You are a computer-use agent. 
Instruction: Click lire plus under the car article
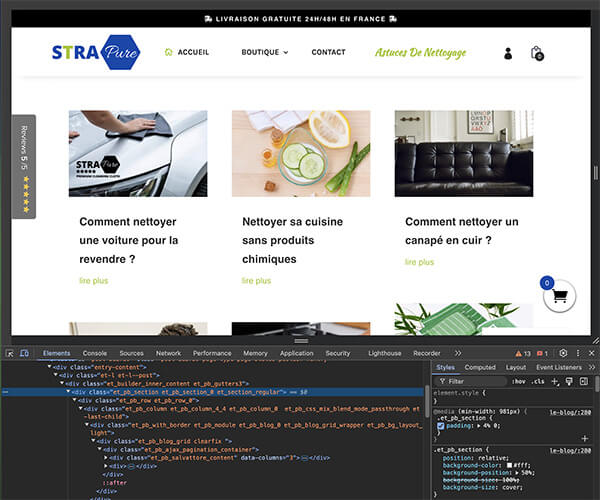(94, 281)
